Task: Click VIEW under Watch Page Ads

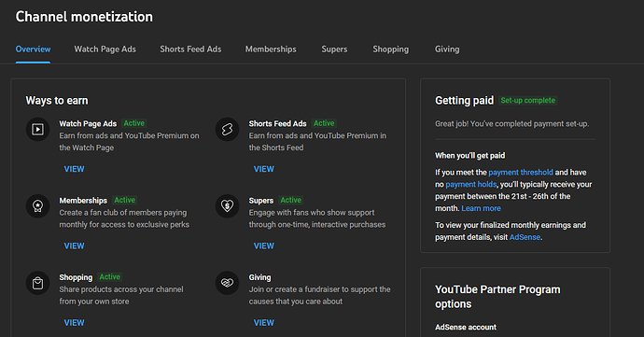Action: (x=74, y=169)
